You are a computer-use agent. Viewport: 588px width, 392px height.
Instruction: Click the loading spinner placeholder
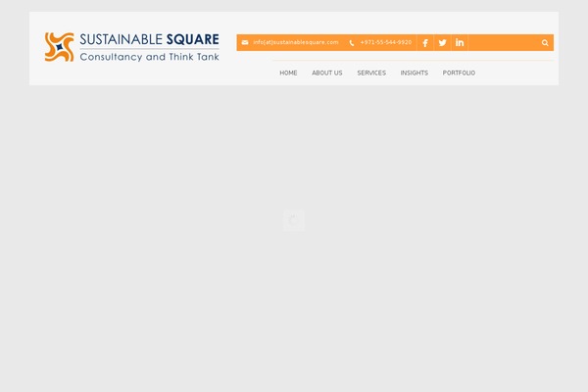294,220
